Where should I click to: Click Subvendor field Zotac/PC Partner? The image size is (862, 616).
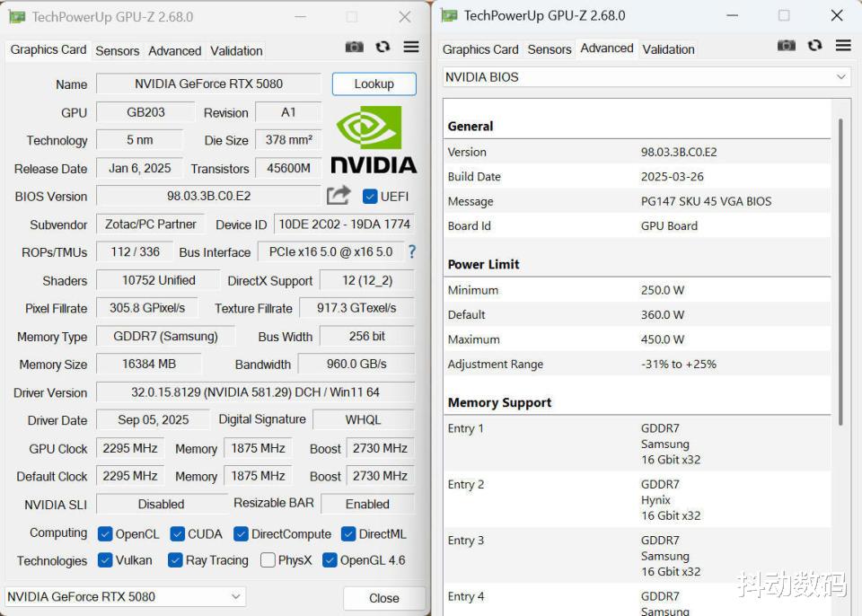pyautogui.click(x=151, y=224)
